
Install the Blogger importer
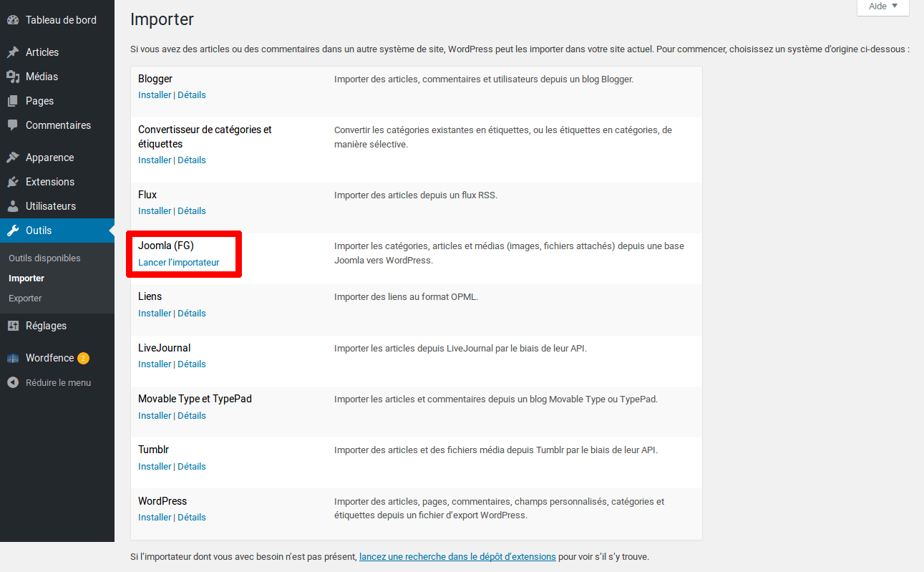[x=155, y=94]
